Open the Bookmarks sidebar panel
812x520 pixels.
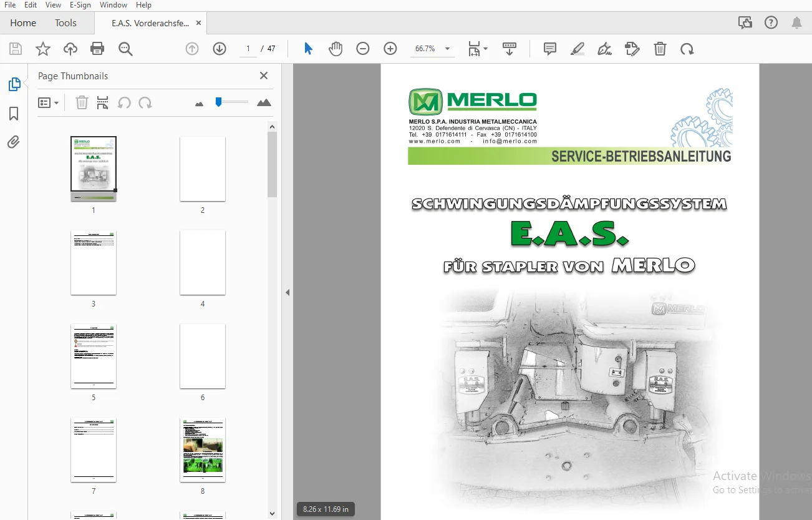(14, 114)
